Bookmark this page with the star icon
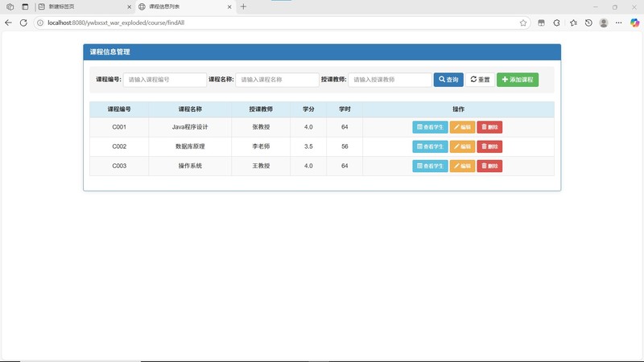 pyautogui.click(x=522, y=23)
